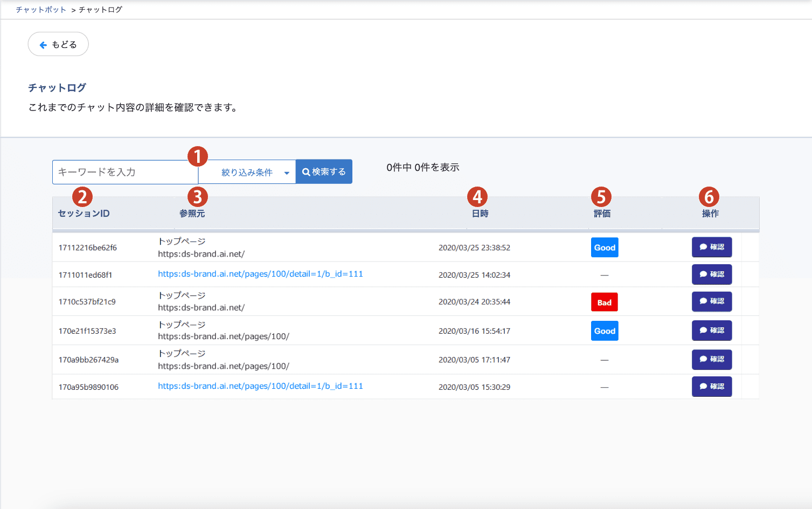Click the Good badge on 2020/03/16 row
The height and width of the screenshot is (509, 812).
click(x=605, y=331)
